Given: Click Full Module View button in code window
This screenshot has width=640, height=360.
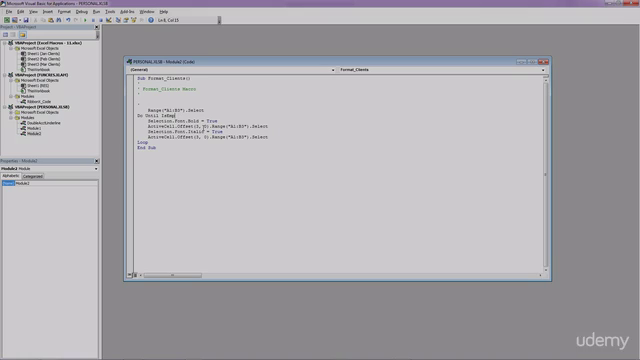Looking at the screenshot, I should pos(135,275).
